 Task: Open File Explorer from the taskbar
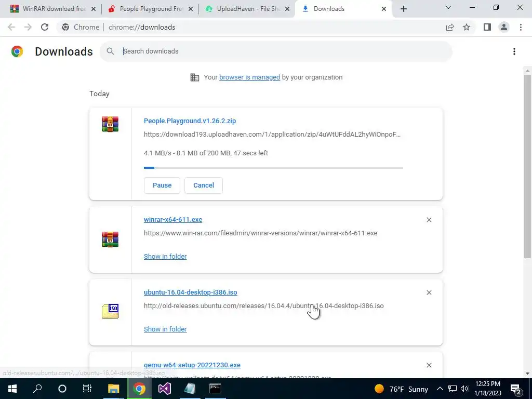[x=113, y=389]
